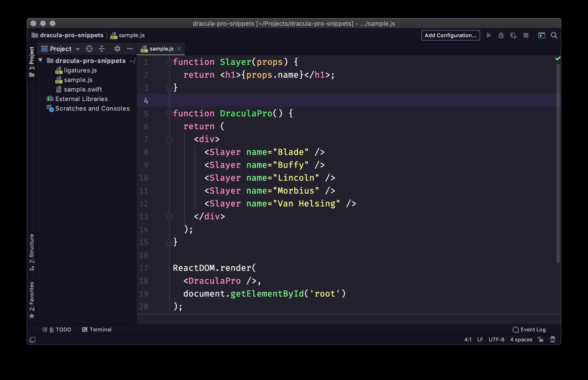Select Scroll from Source in the Project panel
This screenshot has width=588, height=380.
pyautogui.click(x=89, y=49)
